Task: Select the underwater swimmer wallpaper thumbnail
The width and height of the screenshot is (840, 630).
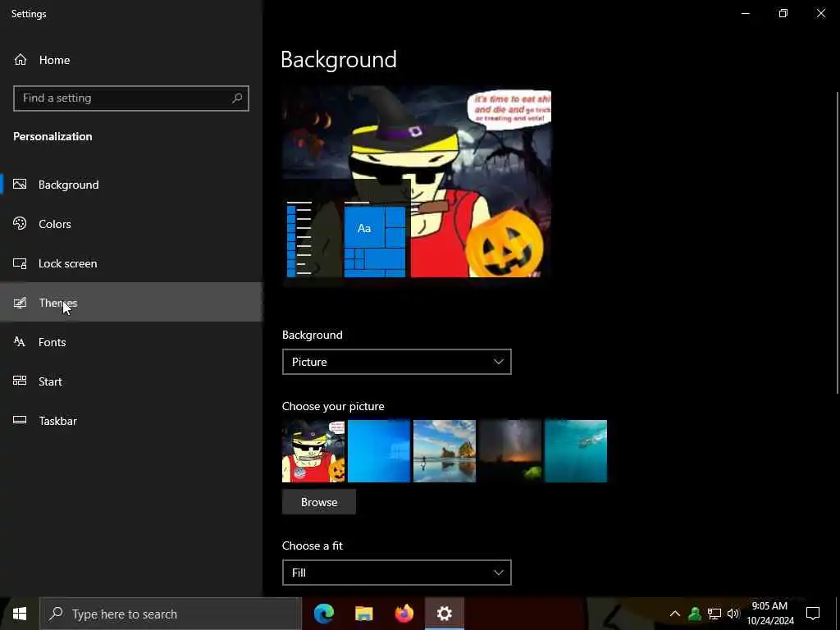Action: click(x=576, y=451)
